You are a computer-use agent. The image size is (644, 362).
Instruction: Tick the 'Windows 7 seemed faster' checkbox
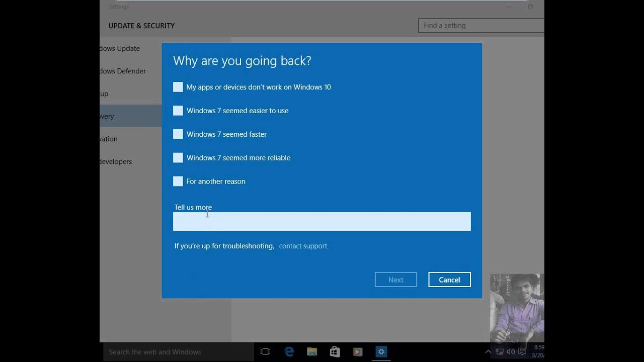coord(178,134)
